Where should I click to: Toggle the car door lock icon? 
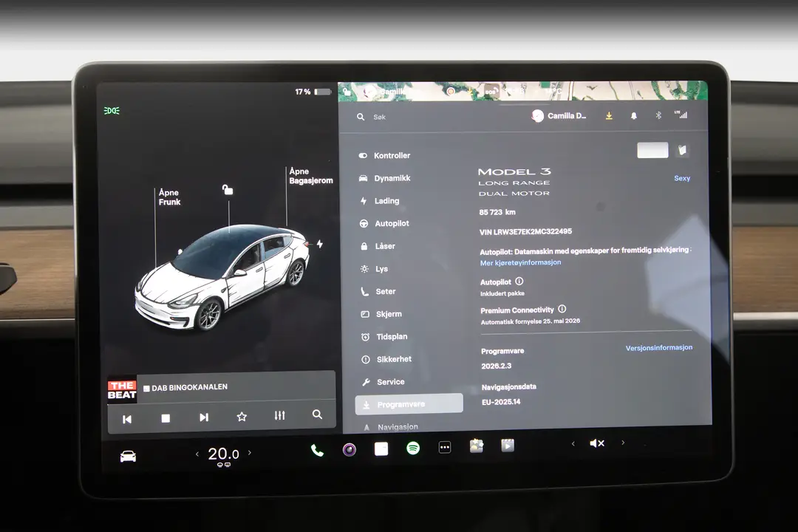pos(228,190)
